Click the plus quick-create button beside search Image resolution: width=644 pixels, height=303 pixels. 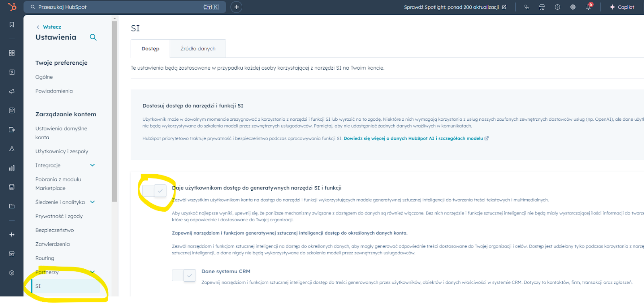pos(236,7)
